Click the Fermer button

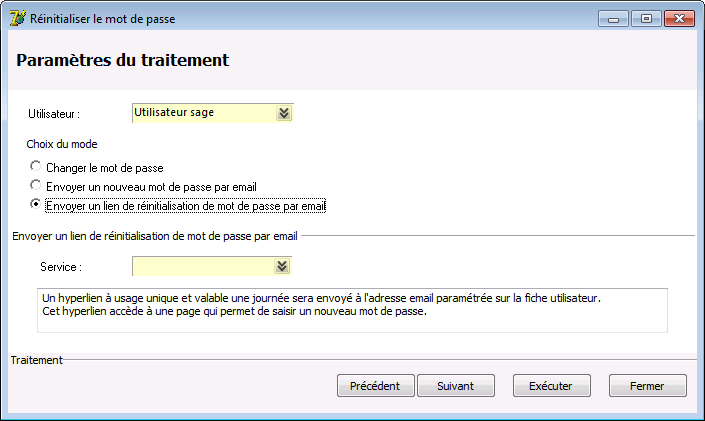tap(647, 385)
